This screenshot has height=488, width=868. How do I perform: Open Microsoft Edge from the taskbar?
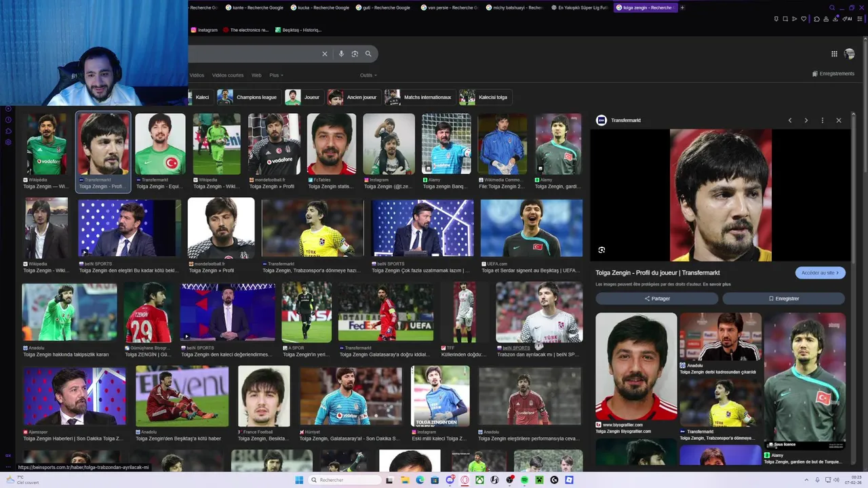point(420,480)
